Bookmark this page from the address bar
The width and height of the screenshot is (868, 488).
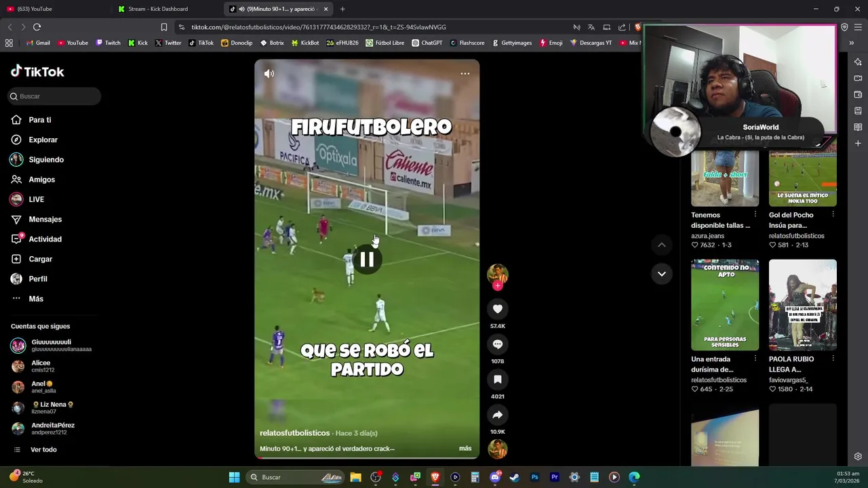(x=163, y=27)
